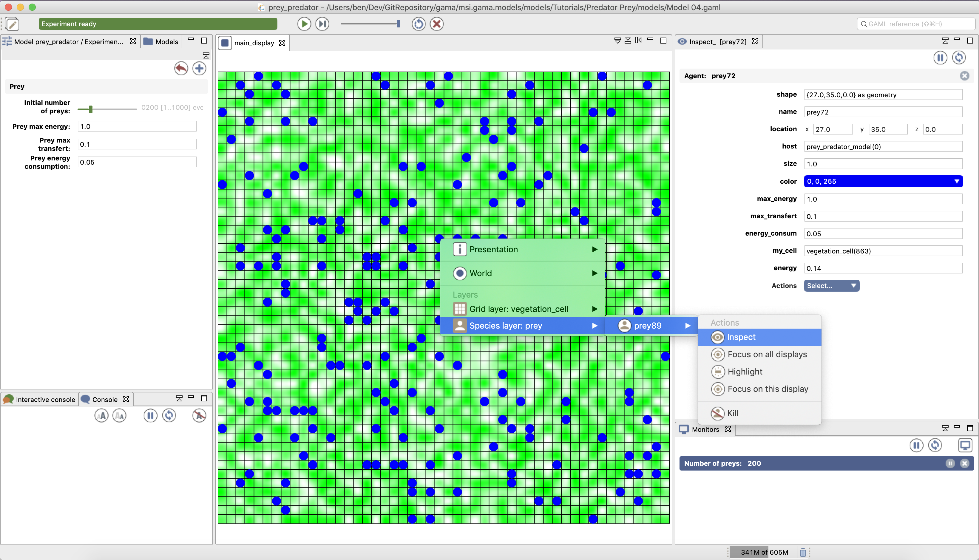Edit the location y field showing 35.0
Image resolution: width=979 pixels, height=560 pixels.
click(888, 129)
